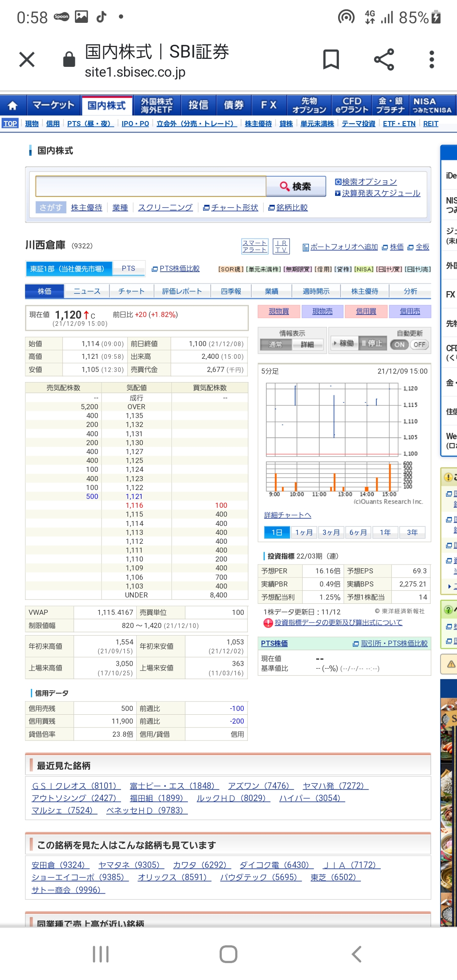
Task: Switch to 株主優待 tab
Action: tap(365, 291)
